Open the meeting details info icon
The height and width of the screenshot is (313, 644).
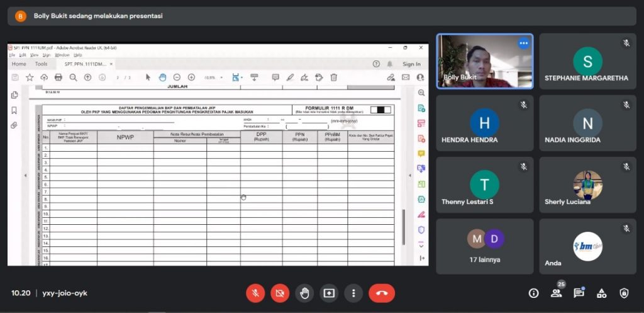[x=533, y=293]
